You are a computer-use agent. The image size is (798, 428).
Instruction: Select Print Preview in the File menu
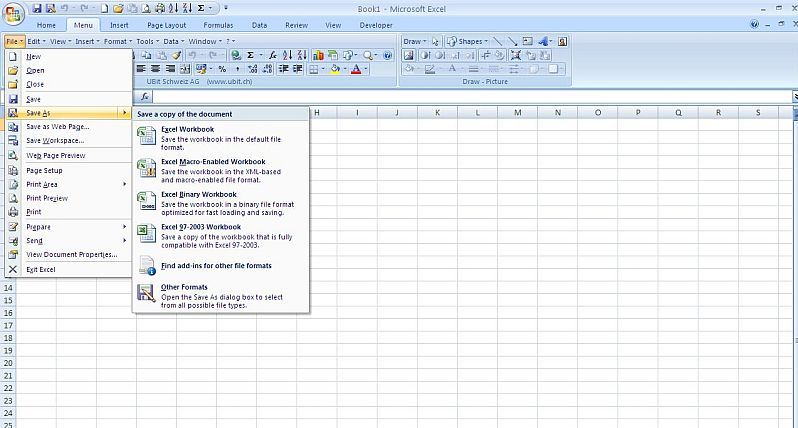[47, 198]
